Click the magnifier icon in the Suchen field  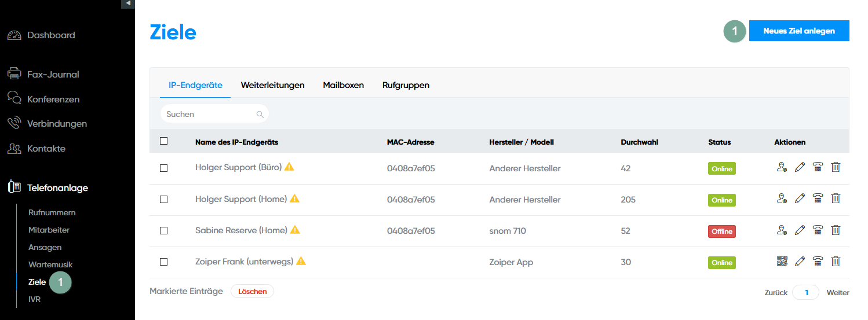pyautogui.click(x=260, y=115)
